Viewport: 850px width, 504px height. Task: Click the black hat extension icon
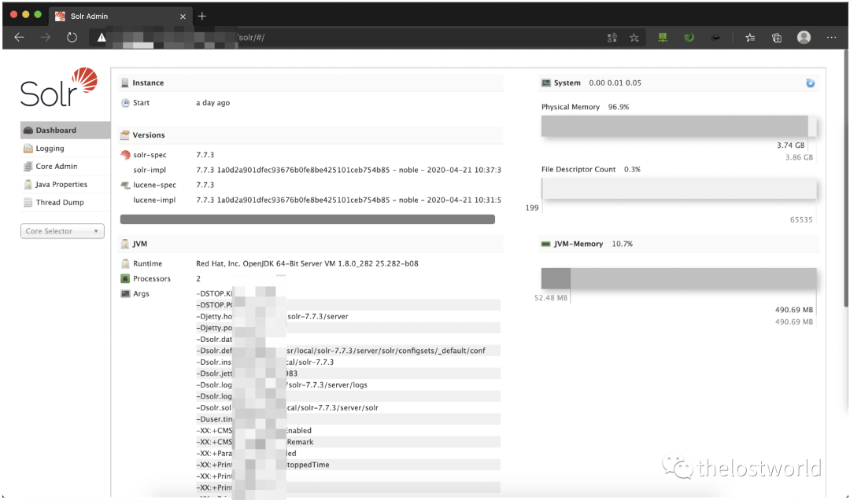point(715,38)
